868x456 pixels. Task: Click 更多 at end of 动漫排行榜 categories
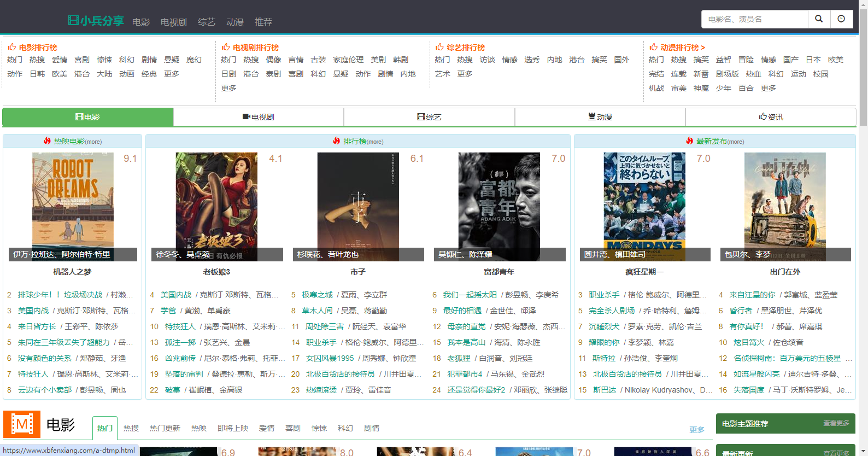tap(768, 88)
